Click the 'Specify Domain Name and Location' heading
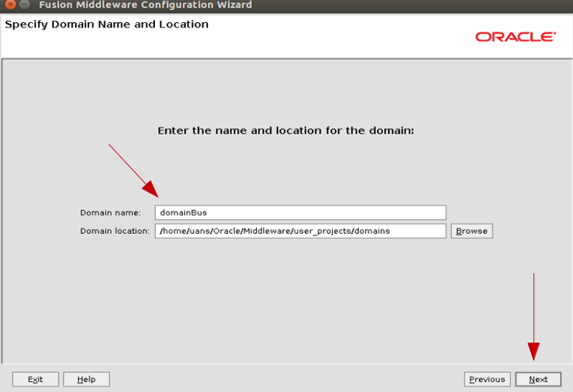Screen dimensions: 573x392 [x=107, y=24]
